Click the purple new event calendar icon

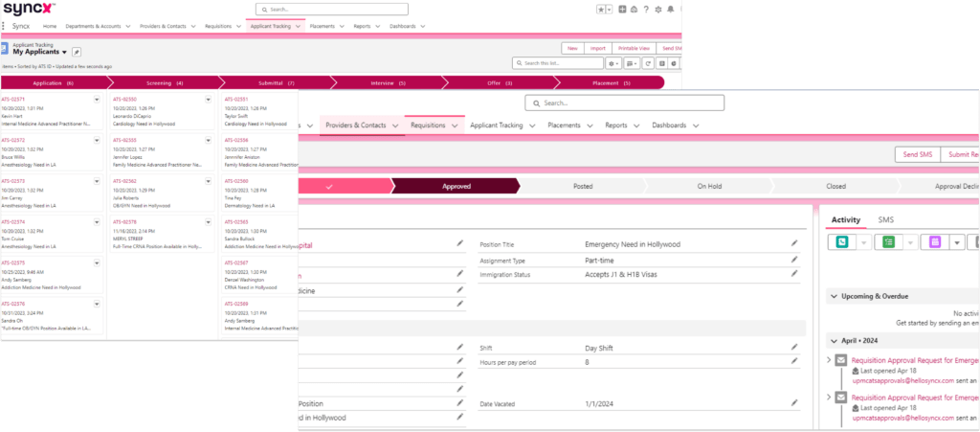pos(935,242)
